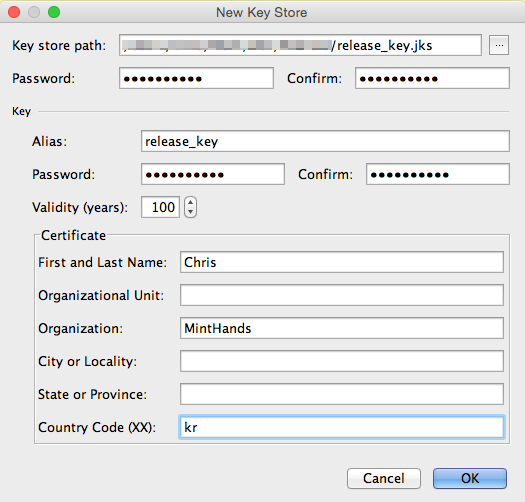Open the key store path browse button

click(499, 45)
